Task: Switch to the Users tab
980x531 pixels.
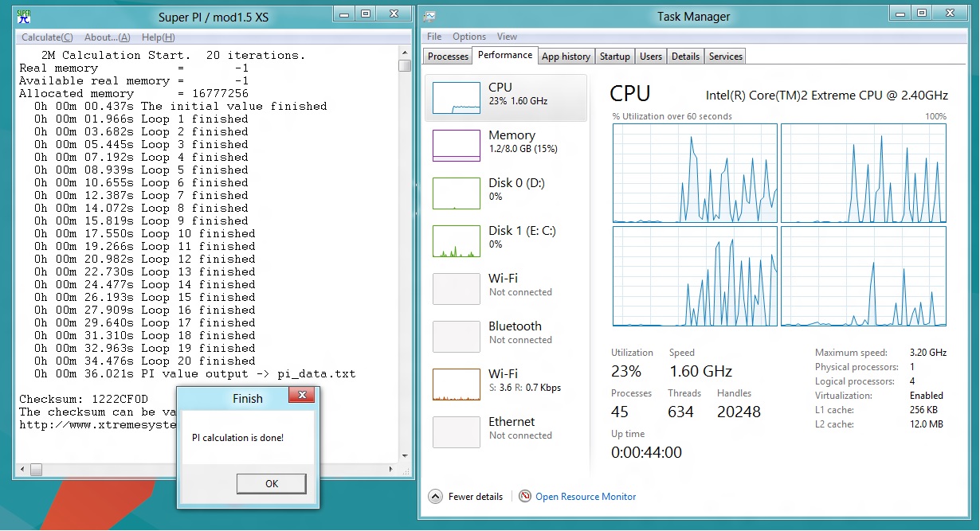Action: tap(651, 57)
